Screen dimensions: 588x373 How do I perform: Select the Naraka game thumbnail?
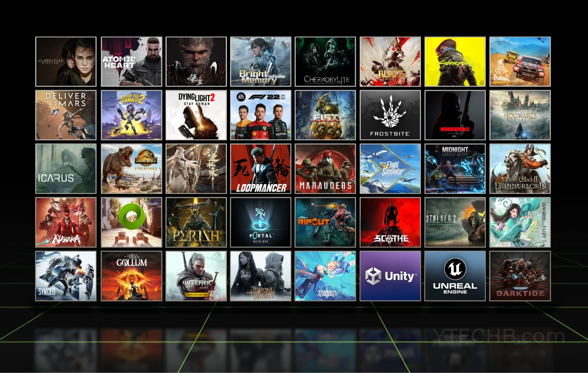pos(66,222)
